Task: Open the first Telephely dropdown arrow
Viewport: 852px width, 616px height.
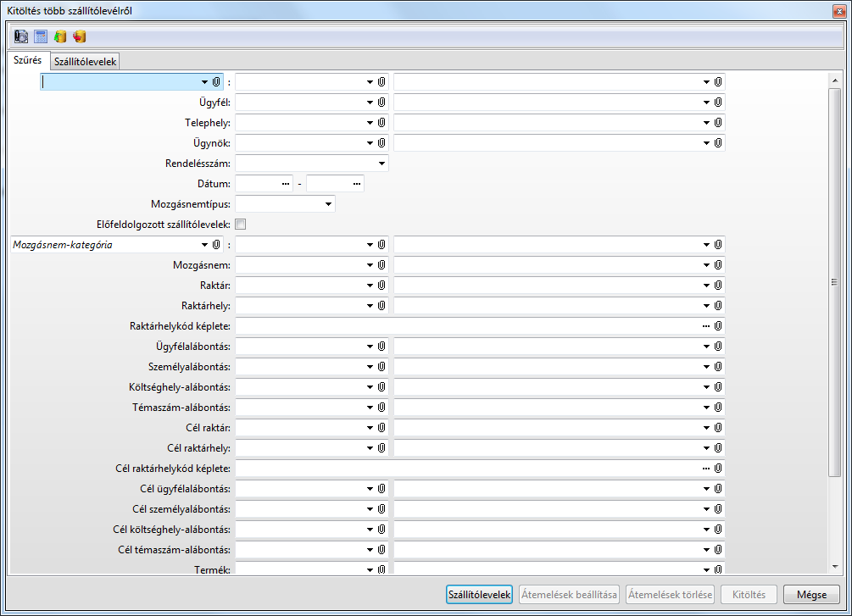Action: coord(370,123)
